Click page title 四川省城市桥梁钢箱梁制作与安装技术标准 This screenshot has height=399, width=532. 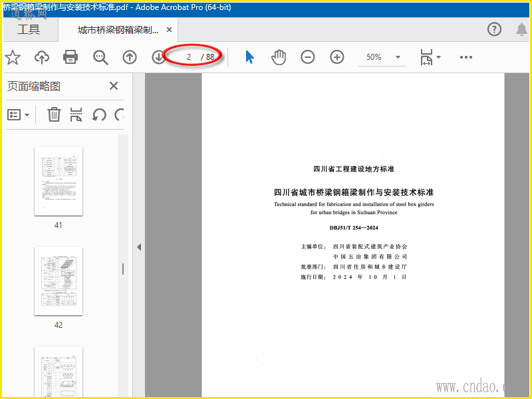(x=354, y=192)
